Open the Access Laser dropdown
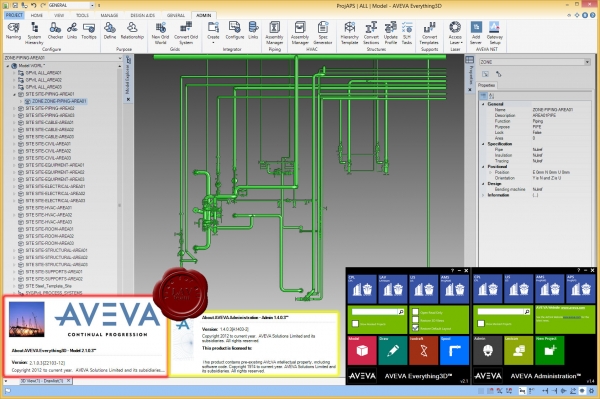The height and width of the screenshot is (399, 600). 455,33
